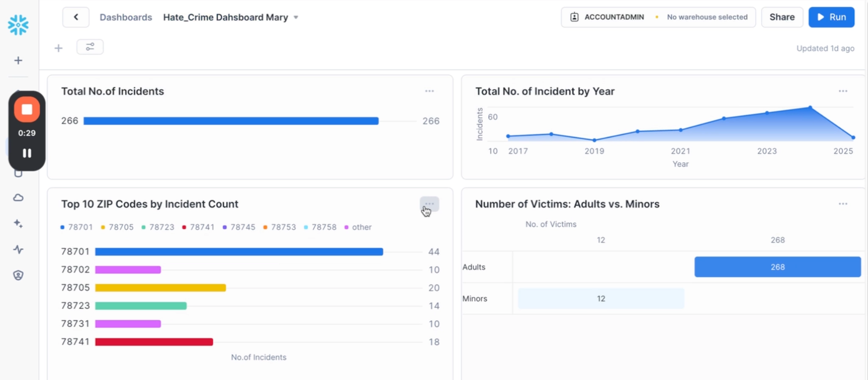Open Adults vs. Minors tile options menu
The height and width of the screenshot is (380, 868).
(x=843, y=204)
